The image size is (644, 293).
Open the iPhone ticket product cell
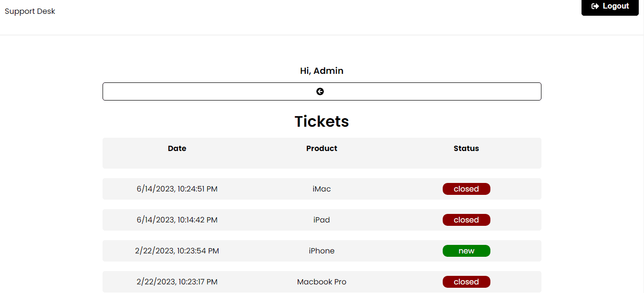pos(322,251)
